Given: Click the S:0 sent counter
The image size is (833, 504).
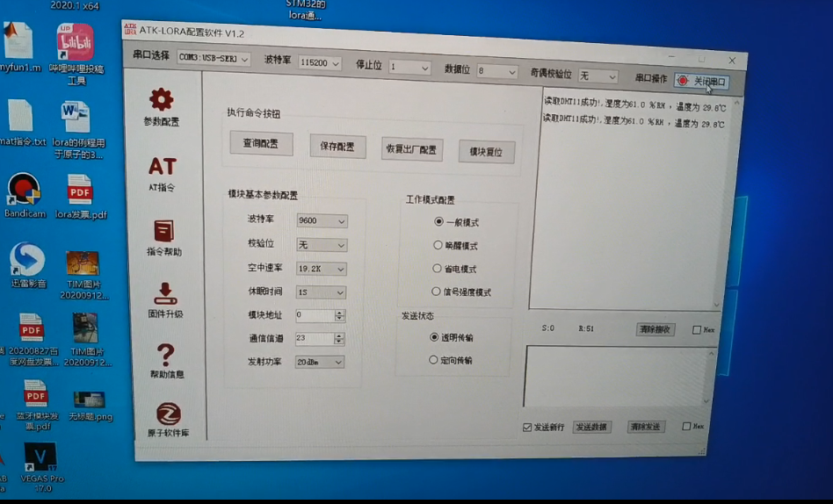Looking at the screenshot, I should 547,328.
